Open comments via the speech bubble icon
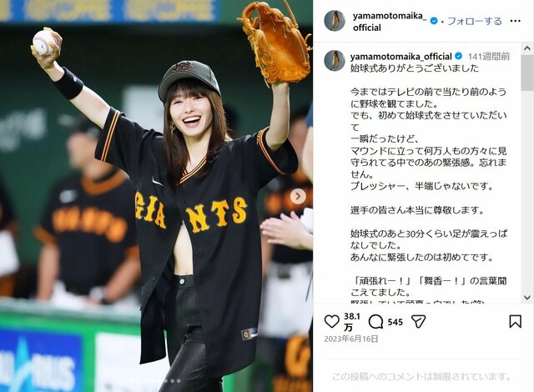Image resolution: width=534 pixels, height=392 pixels. (x=376, y=322)
